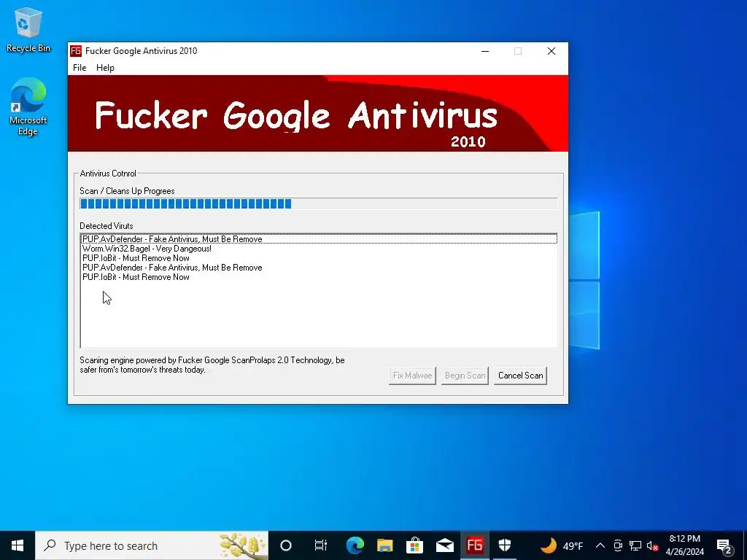Open Microsoft Store from the taskbar
Screen dimensions: 747x560
tap(414, 545)
